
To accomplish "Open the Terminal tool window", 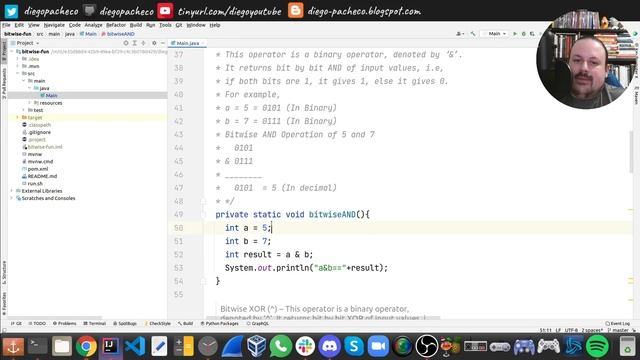I will (95, 323).
